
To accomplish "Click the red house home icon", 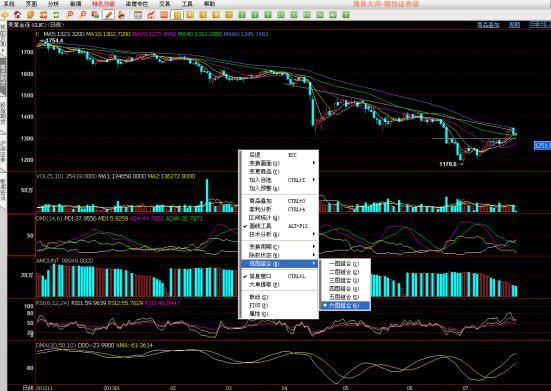I will point(18,15).
